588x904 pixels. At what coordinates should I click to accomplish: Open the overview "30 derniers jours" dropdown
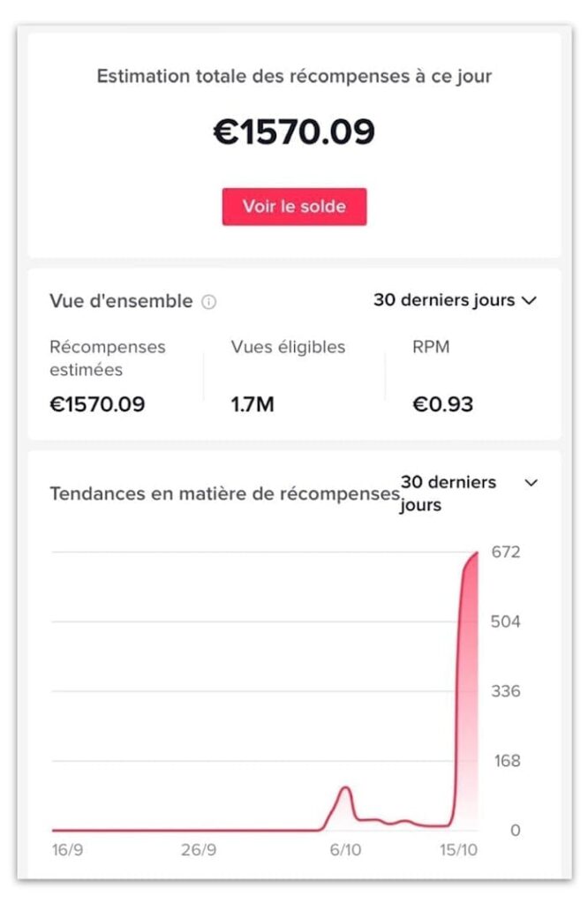(455, 300)
